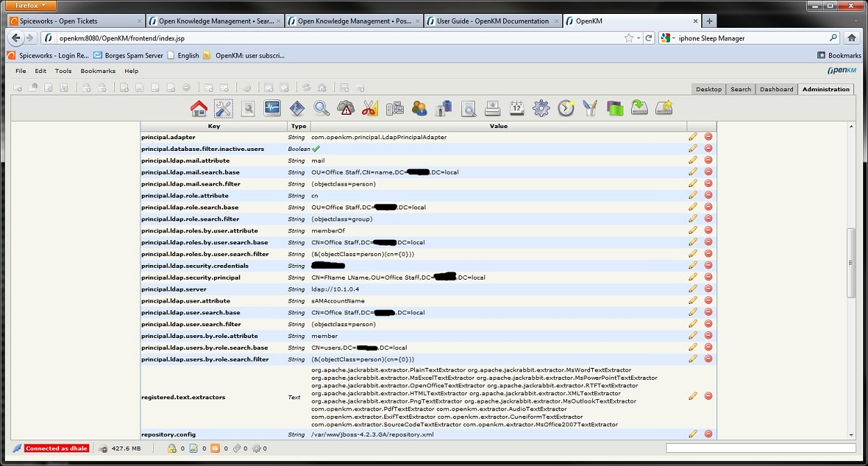Open the users and roles people icon
This screenshot has height=466, width=868.
pyautogui.click(x=419, y=108)
